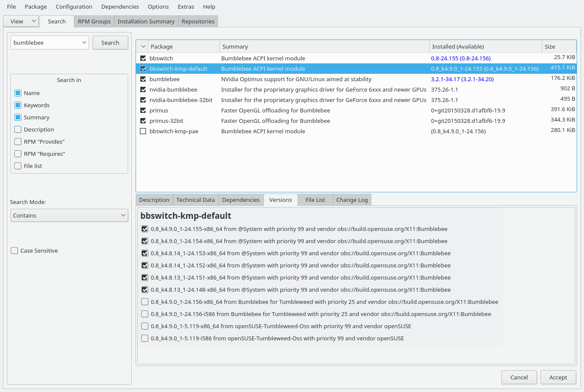Click the Search button
Viewport: 584px width, 392px height.
point(110,43)
